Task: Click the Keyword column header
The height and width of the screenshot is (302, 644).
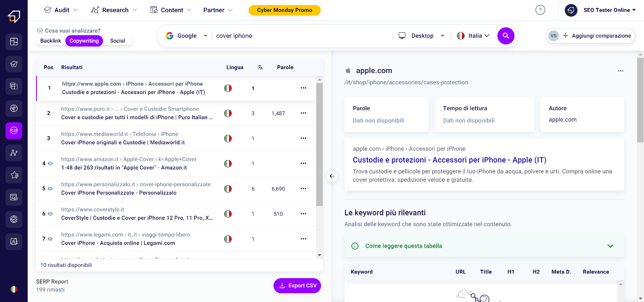Action: coord(361,272)
